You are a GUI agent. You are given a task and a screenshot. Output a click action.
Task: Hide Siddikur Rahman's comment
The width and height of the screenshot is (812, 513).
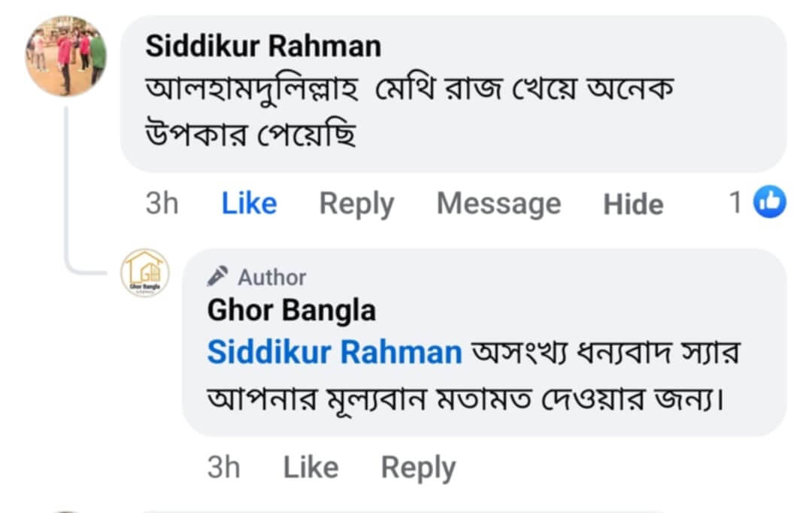tap(633, 204)
